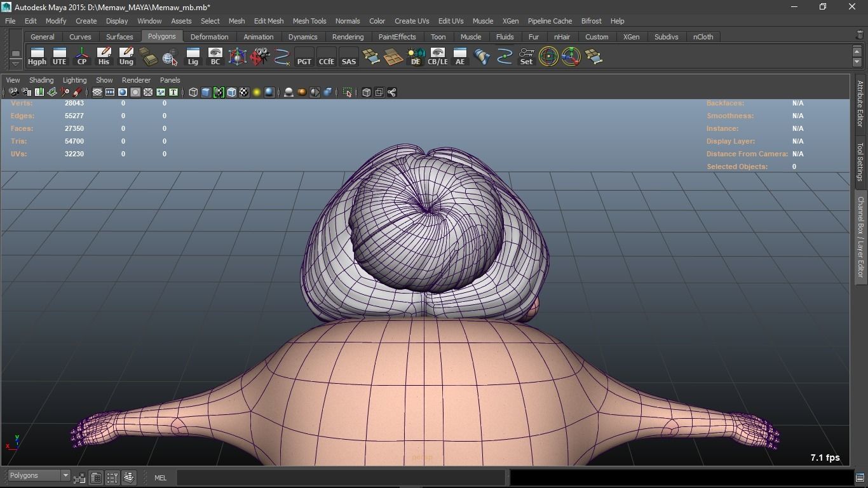Open the Channel Box / Layer Editor side tab
This screenshot has width=868, height=488.
pyautogui.click(x=860, y=236)
